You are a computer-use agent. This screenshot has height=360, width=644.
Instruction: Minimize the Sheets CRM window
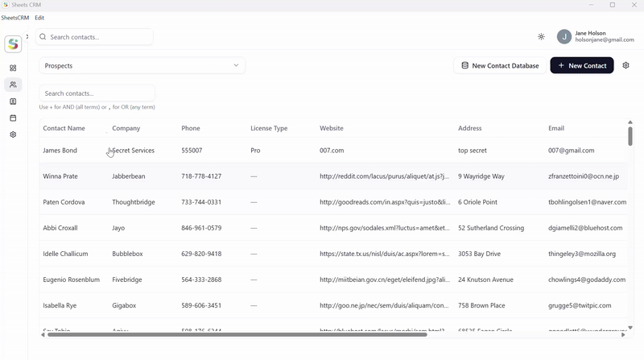(591, 5)
